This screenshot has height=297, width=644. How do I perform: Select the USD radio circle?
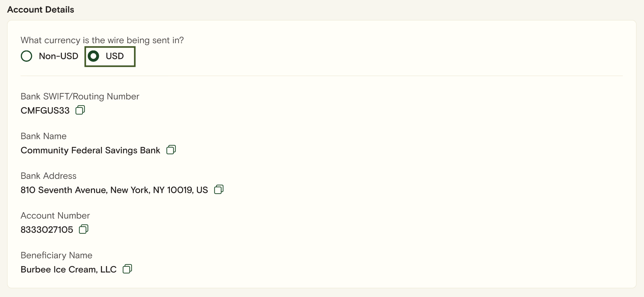93,56
